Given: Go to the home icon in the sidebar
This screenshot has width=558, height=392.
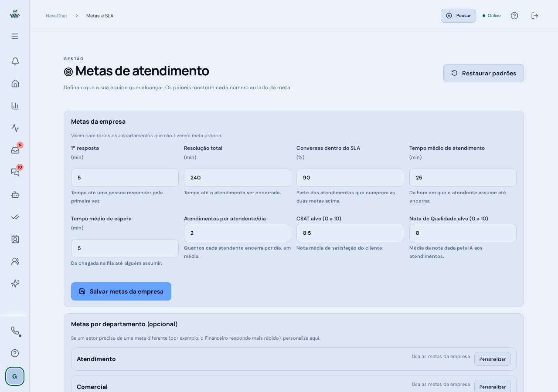Looking at the screenshot, I should click(15, 83).
